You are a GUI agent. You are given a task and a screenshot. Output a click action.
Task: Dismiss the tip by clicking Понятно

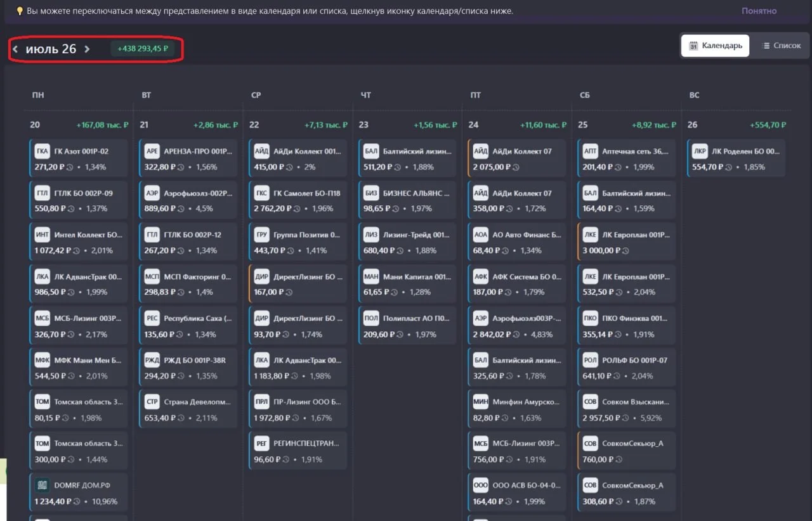759,11
